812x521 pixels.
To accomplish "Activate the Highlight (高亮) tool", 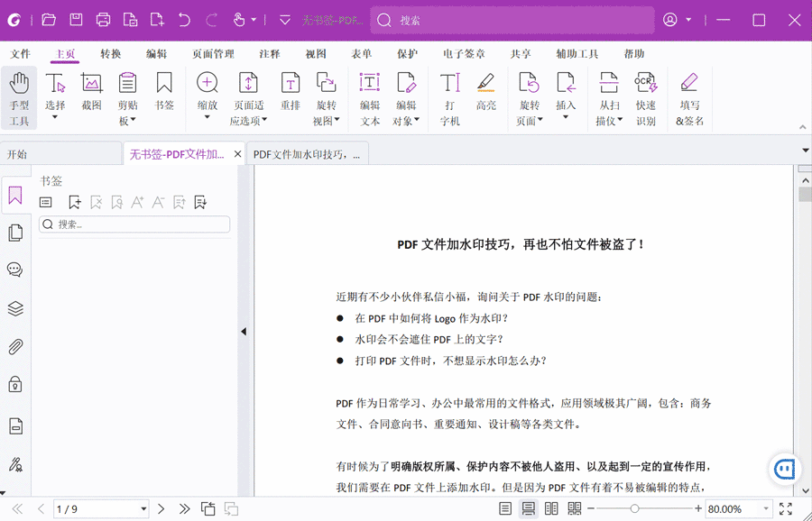I will [485, 92].
